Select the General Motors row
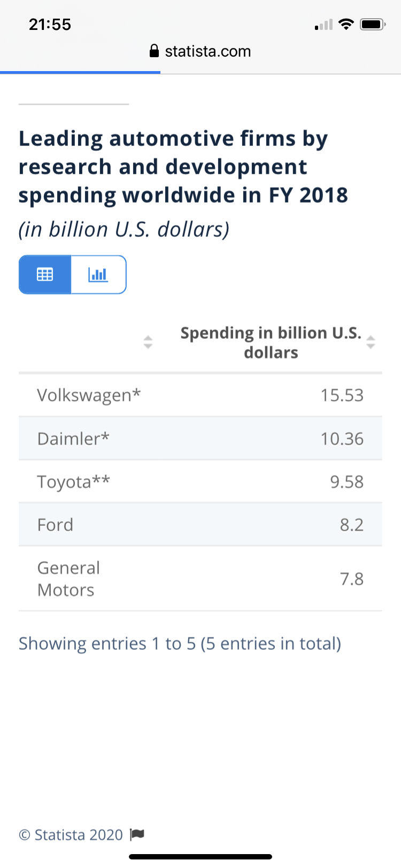Image resolution: width=401 pixels, height=868 pixels. (x=200, y=579)
